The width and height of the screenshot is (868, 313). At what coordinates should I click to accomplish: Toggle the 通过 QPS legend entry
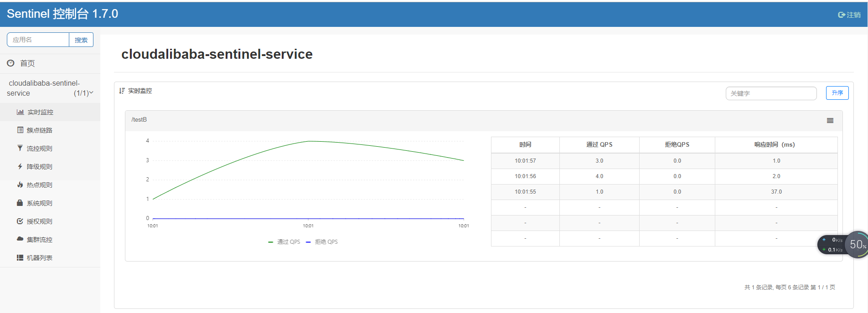click(284, 242)
